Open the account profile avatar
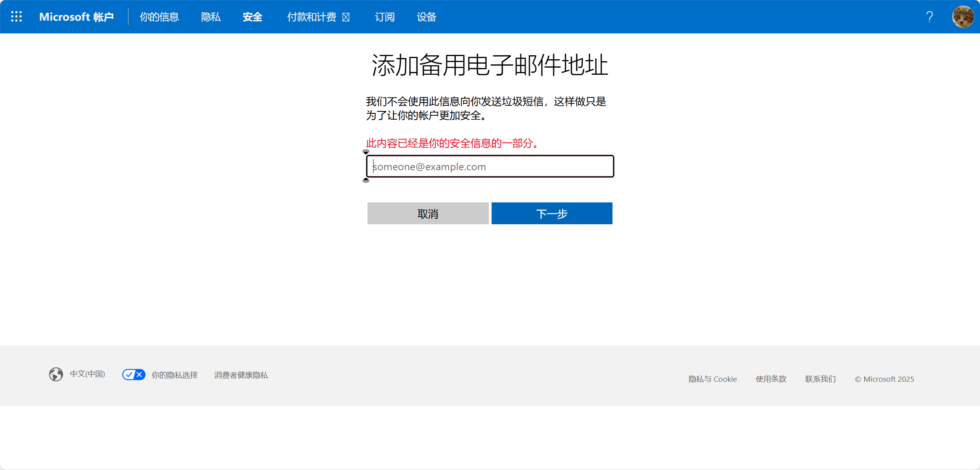Viewport: 980px width, 470px height. [963, 17]
